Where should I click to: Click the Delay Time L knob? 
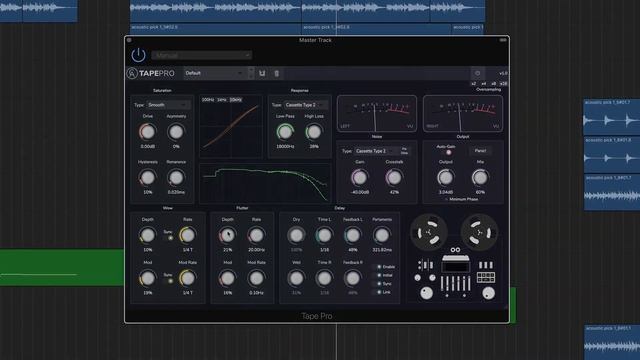(x=324, y=235)
